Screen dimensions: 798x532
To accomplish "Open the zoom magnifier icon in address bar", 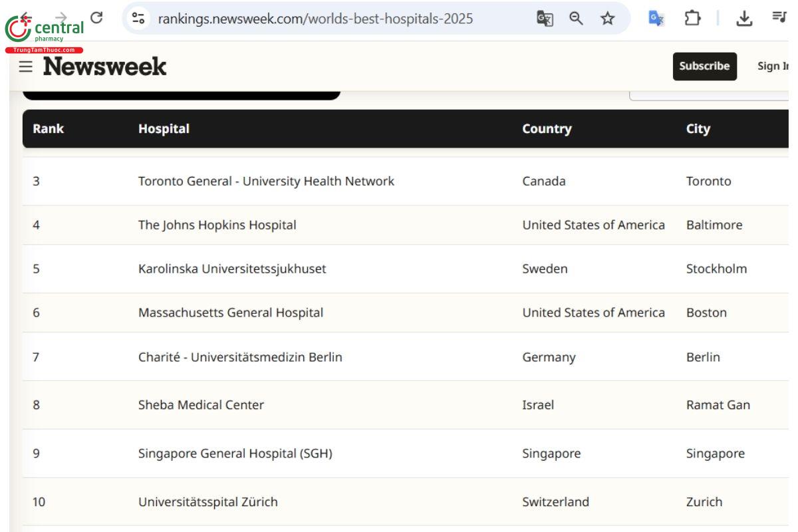I will click(577, 19).
